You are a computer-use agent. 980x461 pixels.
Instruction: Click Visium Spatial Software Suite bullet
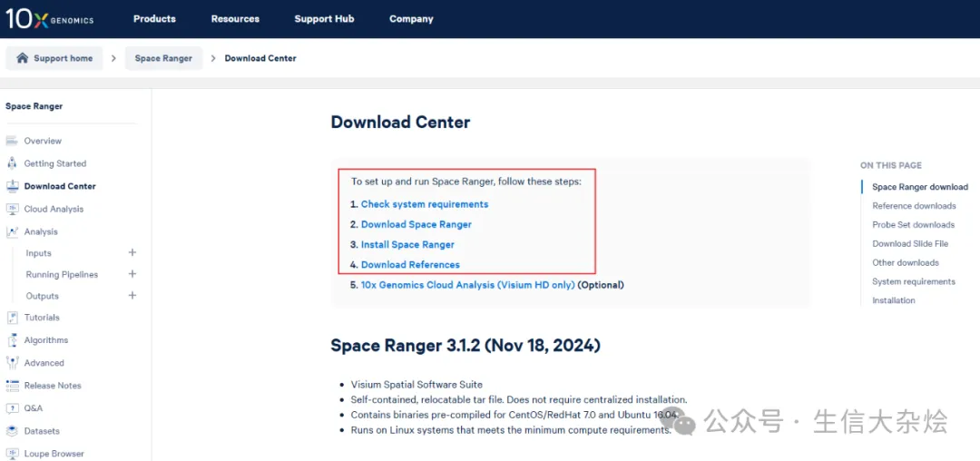(x=416, y=385)
